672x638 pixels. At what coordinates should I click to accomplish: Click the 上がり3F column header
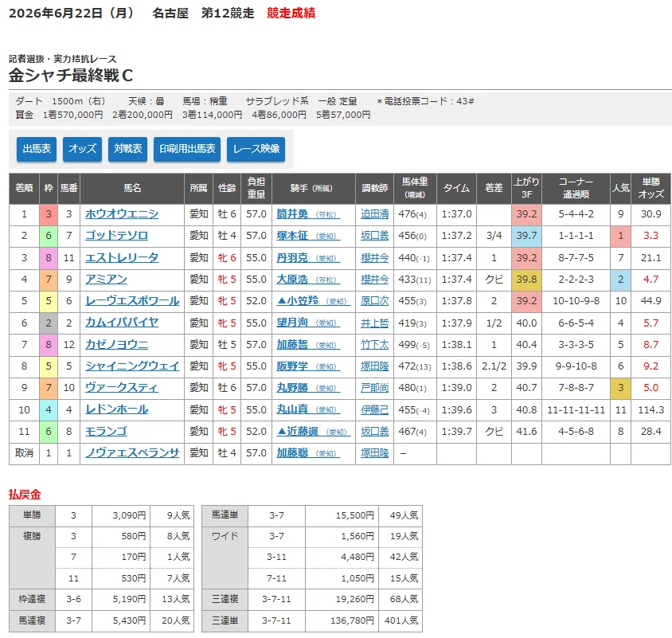[526, 188]
